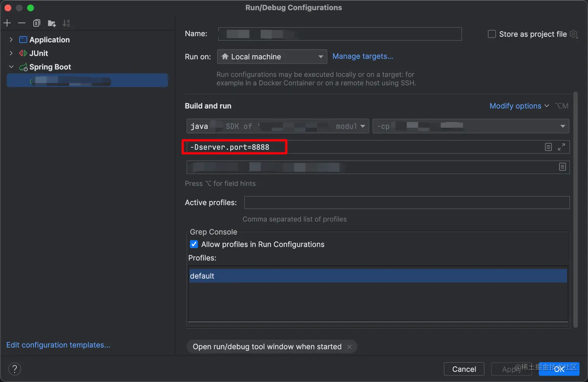588x382 pixels.
Task: Open the help question mark button
Action: tap(15, 369)
